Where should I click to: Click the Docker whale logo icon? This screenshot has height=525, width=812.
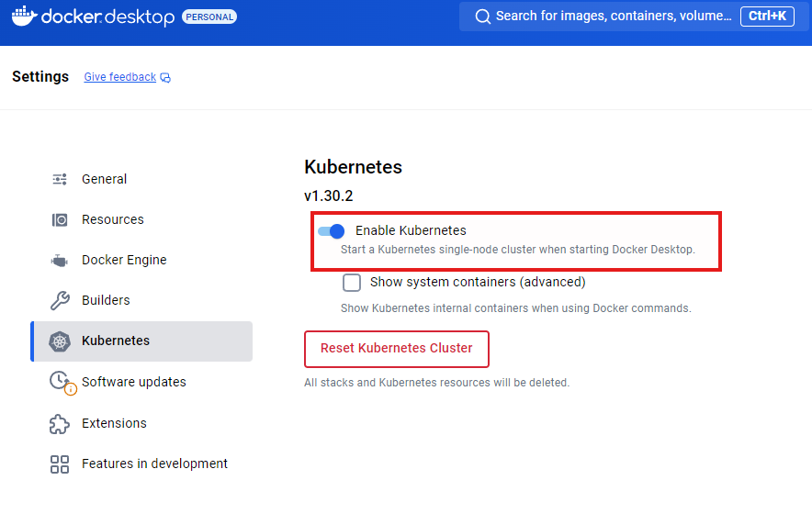pyautogui.click(x=24, y=16)
